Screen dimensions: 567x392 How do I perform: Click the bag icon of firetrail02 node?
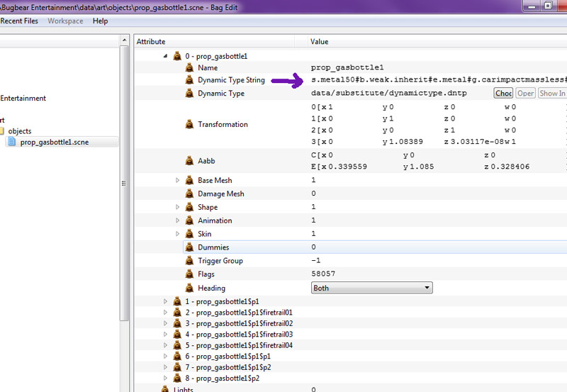tap(177, 323)
